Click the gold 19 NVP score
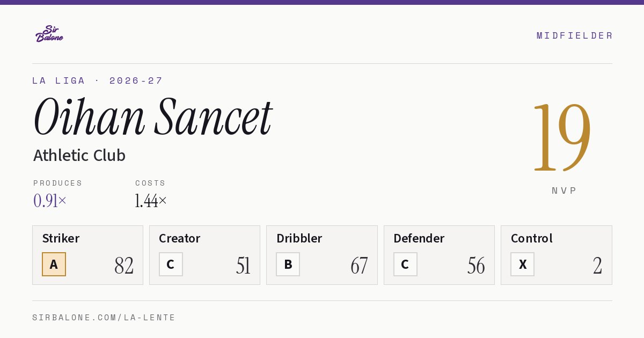This screenshot has width=644, height=338. pos(562,136)
